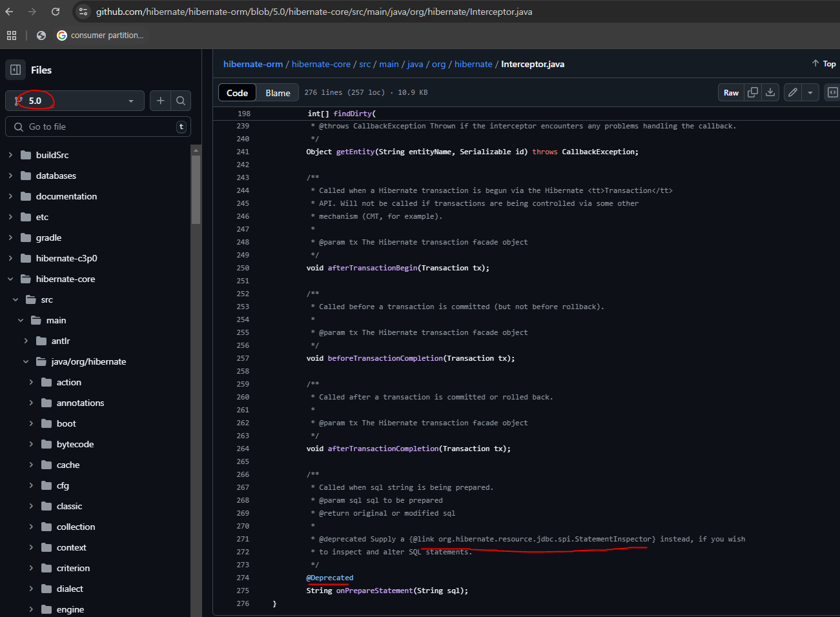Open the apps grid in bookmarks bar
Image resolution: width=840 pixels, height=617 pixels.
pyautogui.click(x=12, y=35)
